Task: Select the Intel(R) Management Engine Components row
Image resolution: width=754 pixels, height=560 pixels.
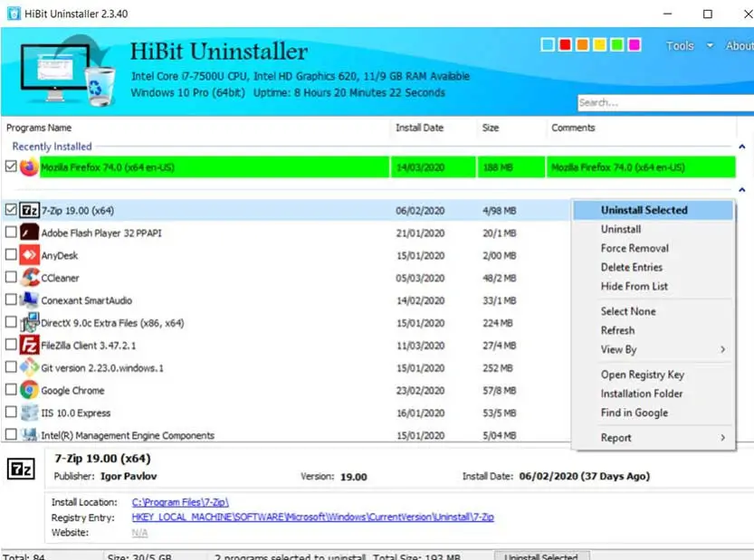Action: tap(286, 435)
